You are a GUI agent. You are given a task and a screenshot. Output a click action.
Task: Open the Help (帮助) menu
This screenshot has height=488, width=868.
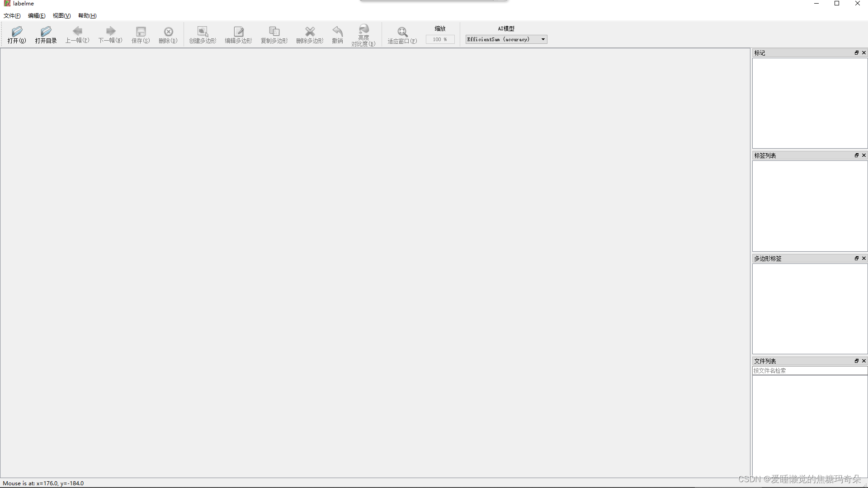pyautogui.click(x=87, y=16)
